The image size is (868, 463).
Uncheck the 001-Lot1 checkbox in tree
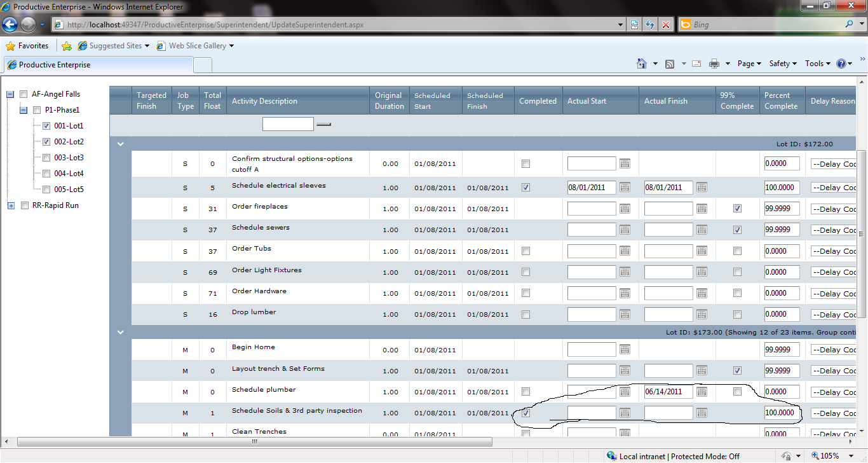click(46, 126)
